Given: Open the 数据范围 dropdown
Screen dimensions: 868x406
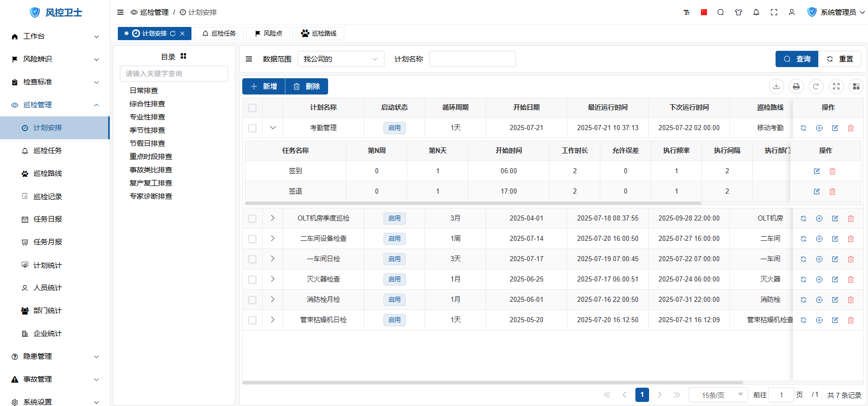Looking at the screenshot, I should pos(340,59).
